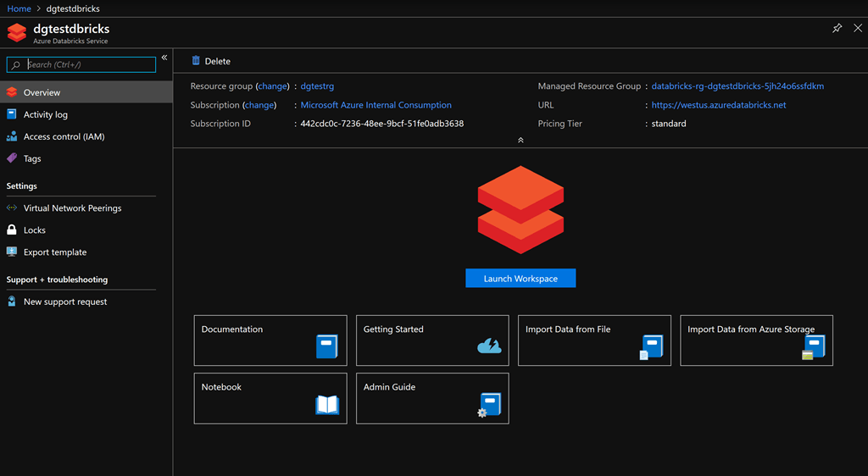Focus the Search (Ctrl+/) input field
The image size is (868, 476).
(81, 64)
